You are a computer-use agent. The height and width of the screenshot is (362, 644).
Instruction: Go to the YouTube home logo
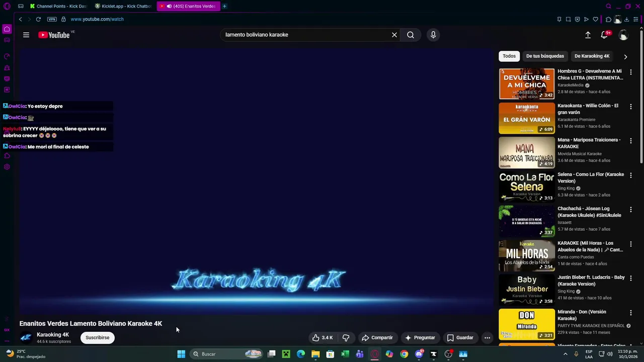pyautogui.click(x=54, y=35)
